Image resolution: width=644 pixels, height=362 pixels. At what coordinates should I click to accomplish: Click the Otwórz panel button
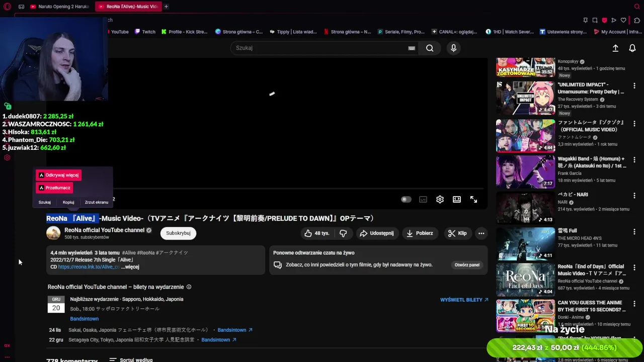pyautogui.click(x=467, y=264)
